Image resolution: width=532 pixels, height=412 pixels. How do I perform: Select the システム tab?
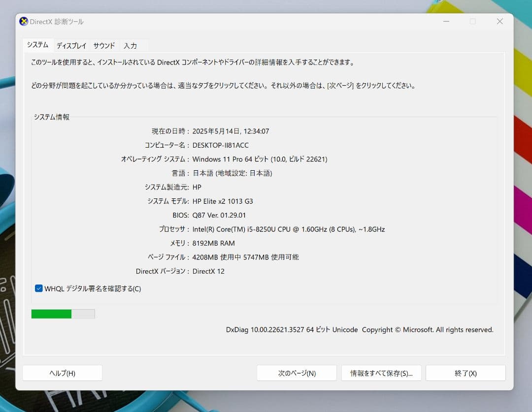point(37,45)
